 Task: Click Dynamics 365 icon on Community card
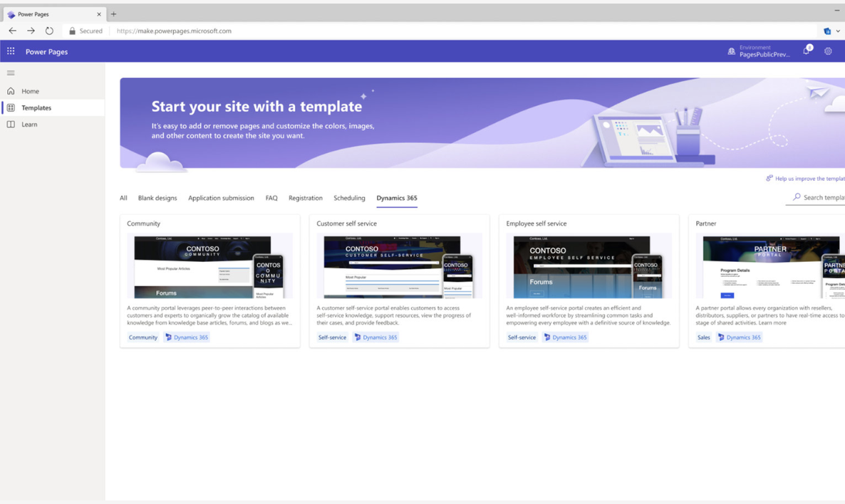point(169,337)
